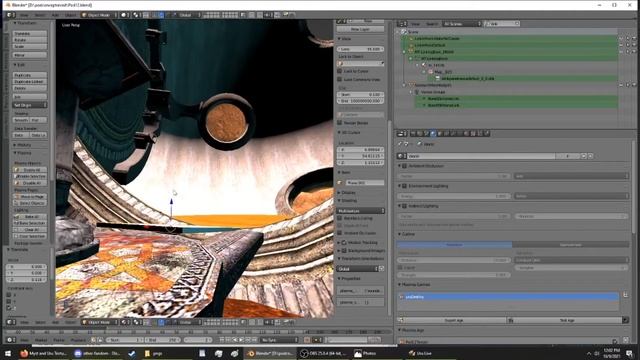Click the Join button in tool shelf
Screen dimensions: 640x360
(x=30, y=97)
